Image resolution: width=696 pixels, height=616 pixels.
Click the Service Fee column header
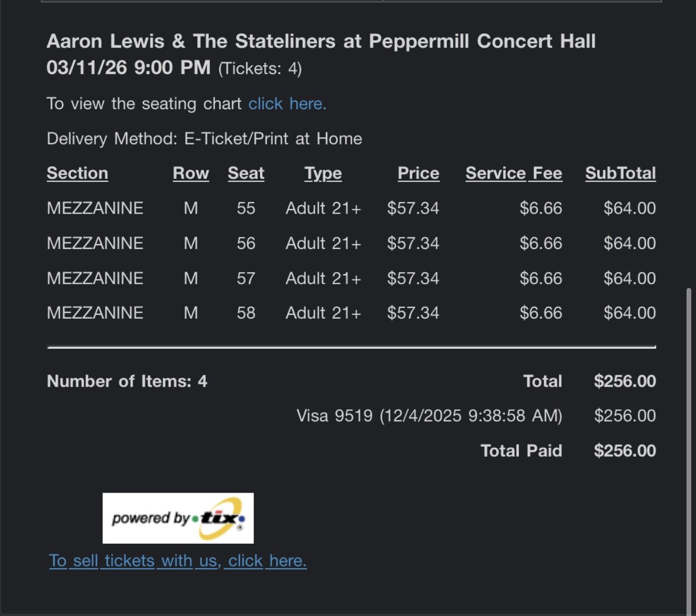pos(514,174)
